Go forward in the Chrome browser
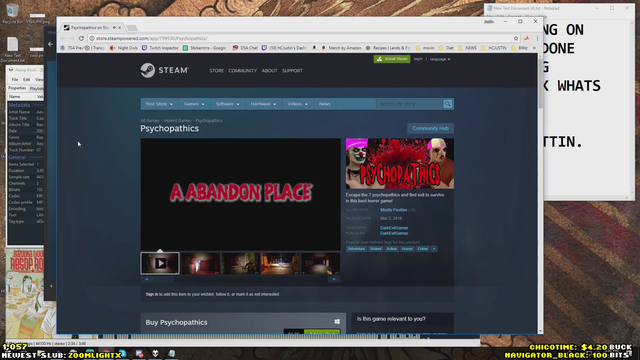Viewport: 640px width, 360px height. (x=72, y=38)
